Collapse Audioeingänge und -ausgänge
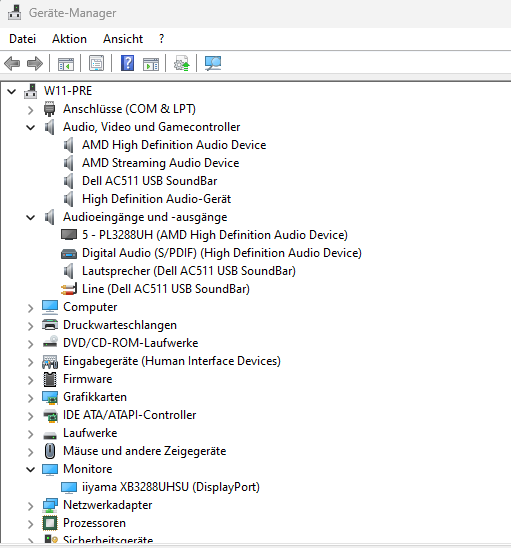This screenshot has height=548, width=511. point(31,218)
